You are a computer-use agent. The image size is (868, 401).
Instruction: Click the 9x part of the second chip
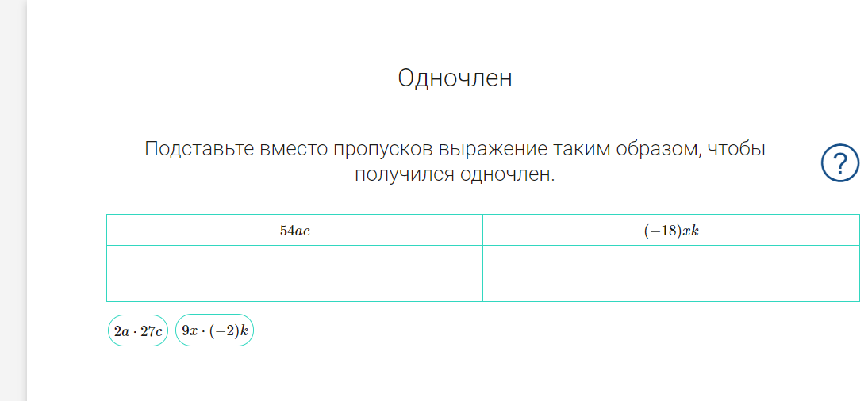pyautogui.click(x=190, y=330)
